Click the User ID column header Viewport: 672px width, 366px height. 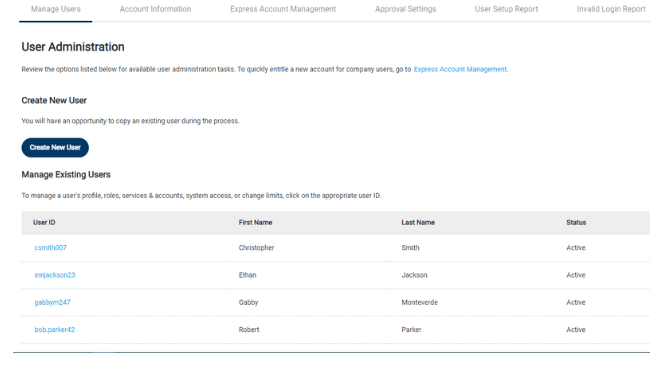pos(44,222)
